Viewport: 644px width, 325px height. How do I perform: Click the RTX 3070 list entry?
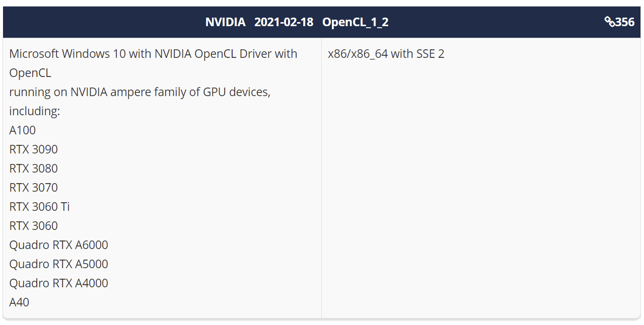(33, 188)
